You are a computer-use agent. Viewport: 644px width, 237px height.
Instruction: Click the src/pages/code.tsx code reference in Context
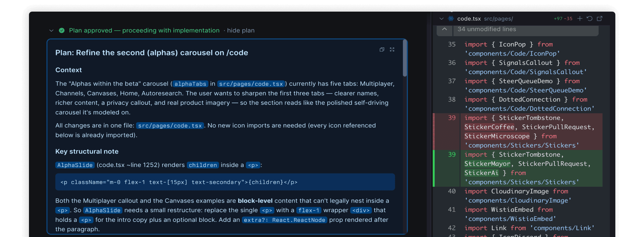tap(251, 84)
